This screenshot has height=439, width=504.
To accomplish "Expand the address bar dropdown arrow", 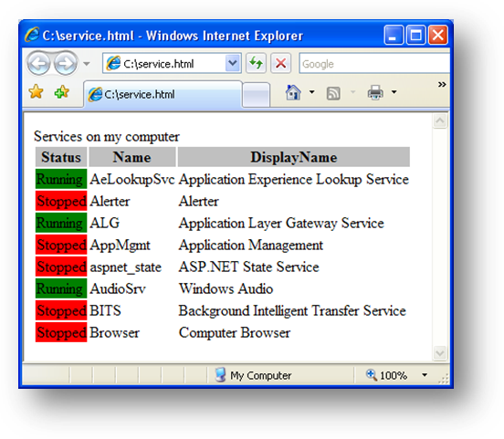I will point(233,63).
